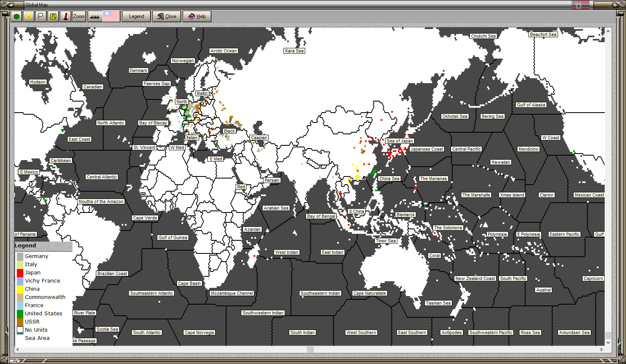Click the green hexagon toolbar icon

pyautogui.click(x=16, y=16)
